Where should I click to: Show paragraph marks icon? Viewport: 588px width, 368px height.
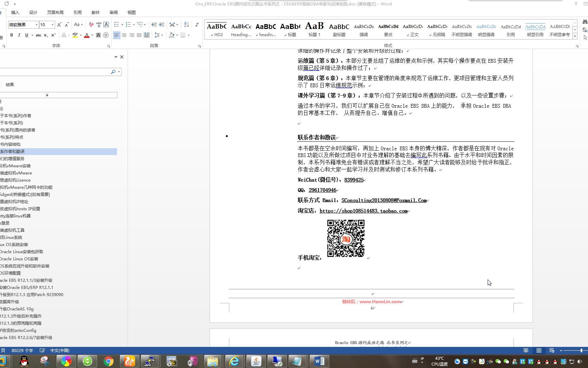pos(197,25)
